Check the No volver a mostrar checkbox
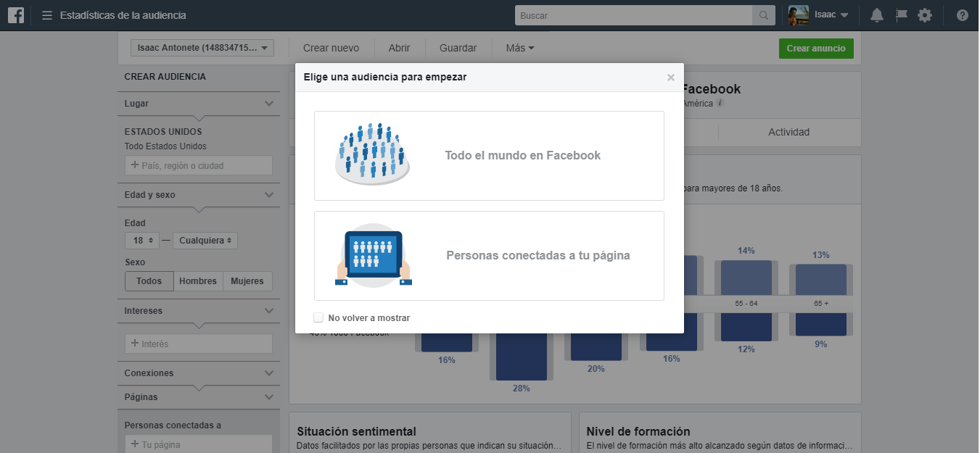 pyautogui.click(x=318, y=317)
